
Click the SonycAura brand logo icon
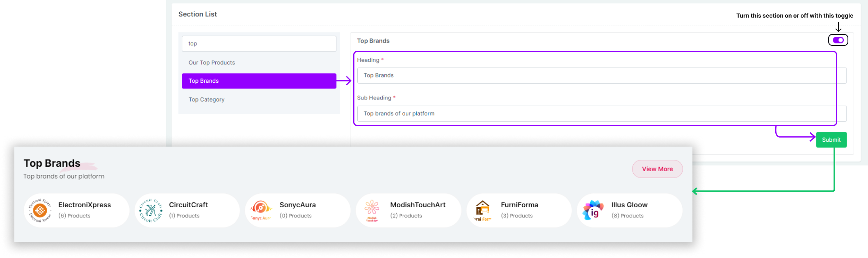tap(261, 210)
